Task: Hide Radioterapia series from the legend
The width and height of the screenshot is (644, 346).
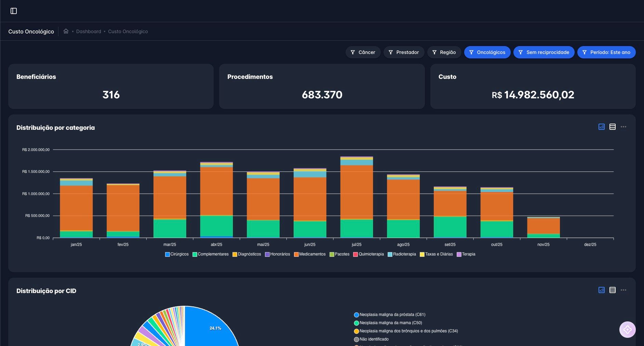Action: (404, 254)
